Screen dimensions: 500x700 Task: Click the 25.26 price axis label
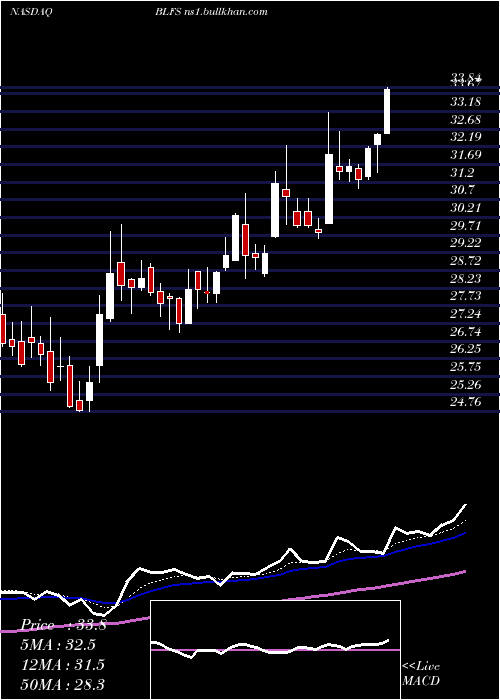pos(466,385)
